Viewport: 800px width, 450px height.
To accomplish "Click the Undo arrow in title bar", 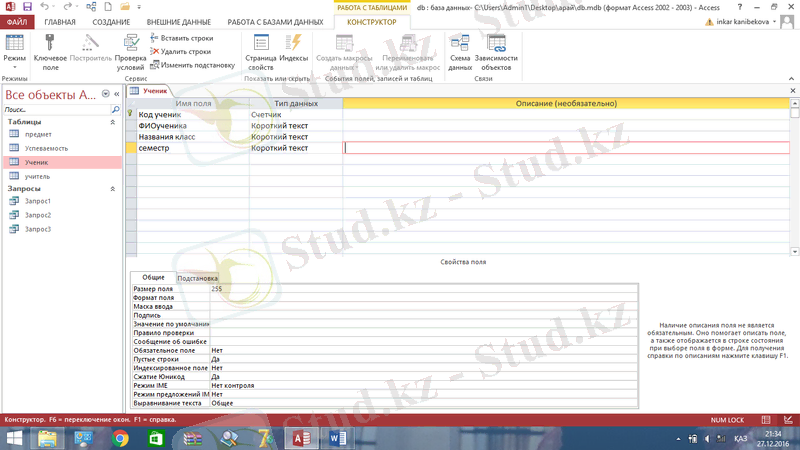I will 44,7.
